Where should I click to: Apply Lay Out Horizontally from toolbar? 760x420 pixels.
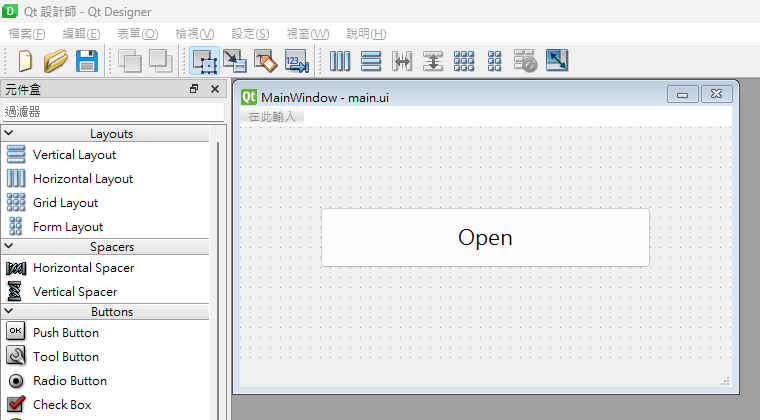340,61
